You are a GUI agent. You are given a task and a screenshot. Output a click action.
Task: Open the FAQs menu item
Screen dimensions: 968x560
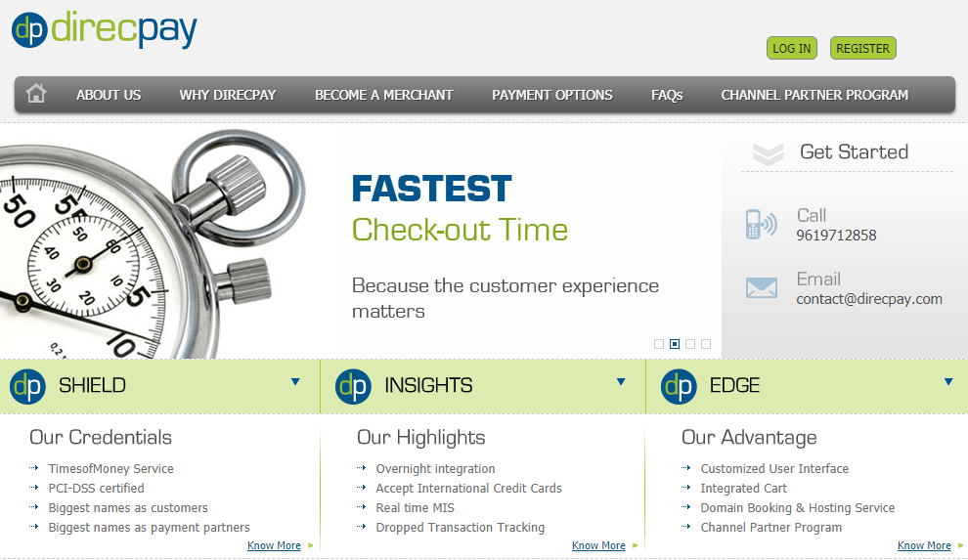pyautogui.click(x=668, y=95)
